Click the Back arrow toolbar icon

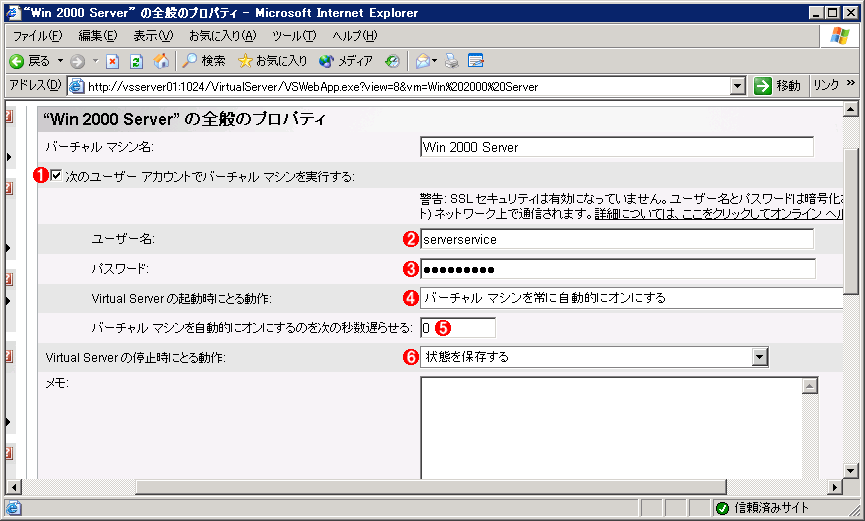pos(17,61)
